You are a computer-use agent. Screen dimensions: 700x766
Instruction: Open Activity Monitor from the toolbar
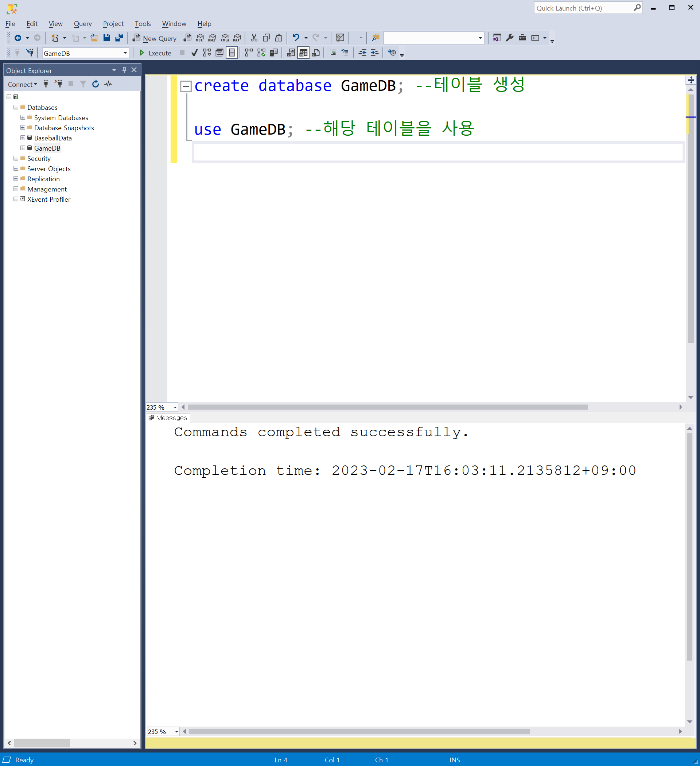click(340, 38)
